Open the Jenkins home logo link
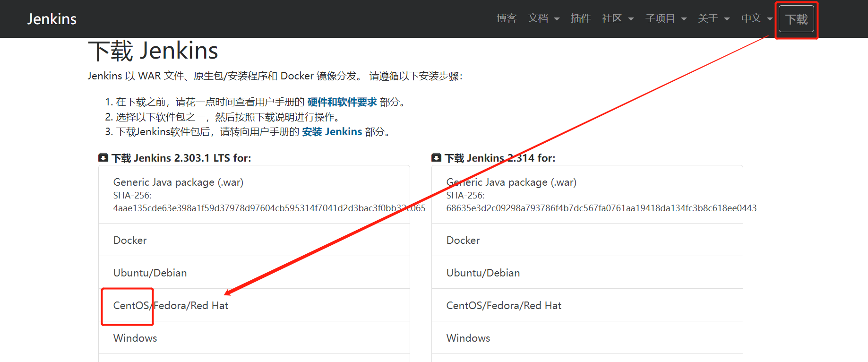 click(52, 19)
